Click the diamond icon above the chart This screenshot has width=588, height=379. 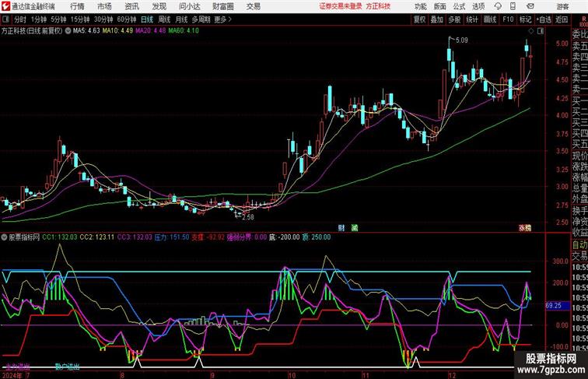pyautogui.click(x=531, y=31)
